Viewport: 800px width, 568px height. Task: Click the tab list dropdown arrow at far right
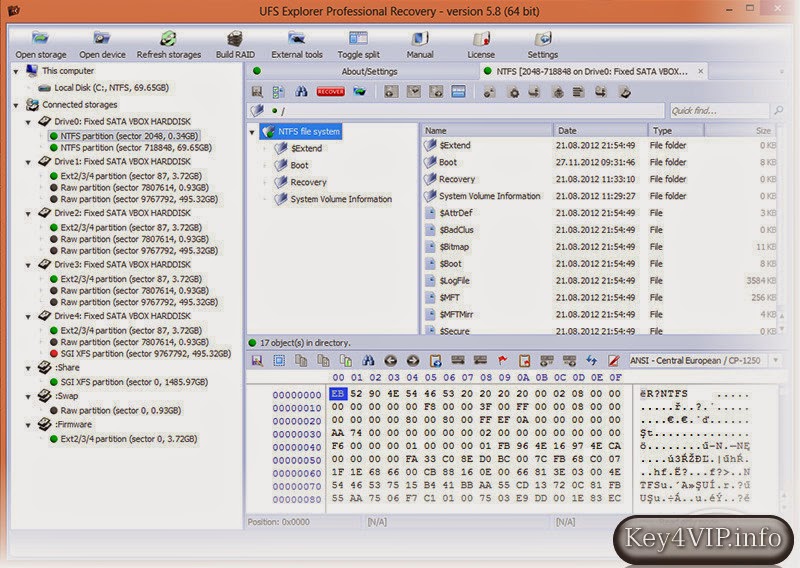click(781, 71)
